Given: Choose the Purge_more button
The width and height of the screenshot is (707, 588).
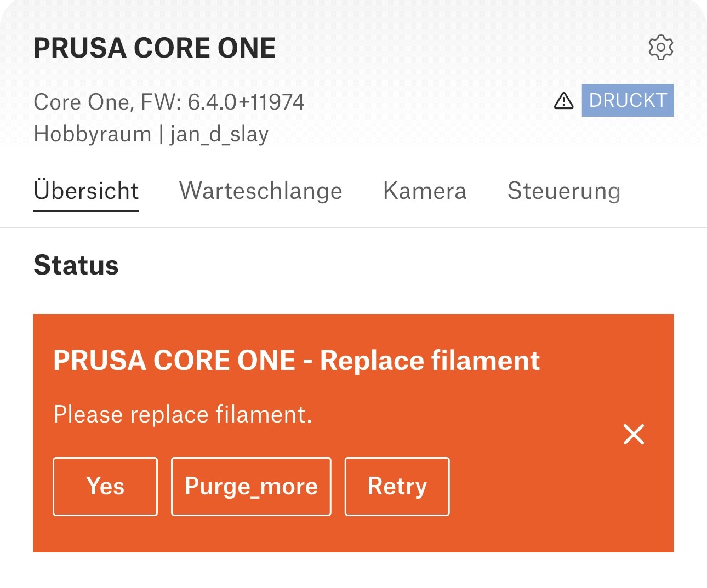Looking at the screenshot, I should [x=251, y=487].
